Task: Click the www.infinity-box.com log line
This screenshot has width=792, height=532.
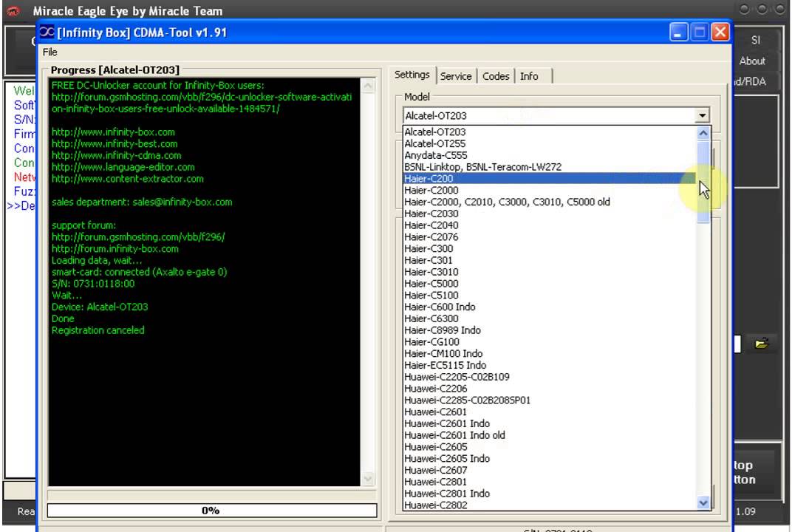Action: 113,132
